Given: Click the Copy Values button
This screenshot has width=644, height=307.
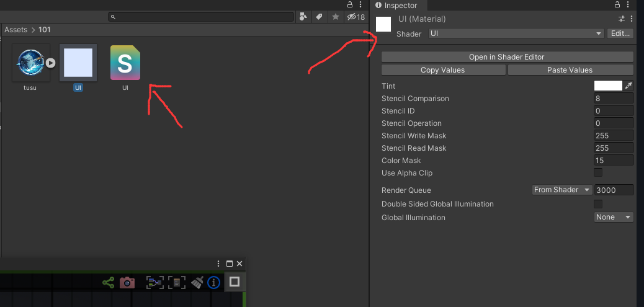Looking at the screenshot, I should click(443, 70).
